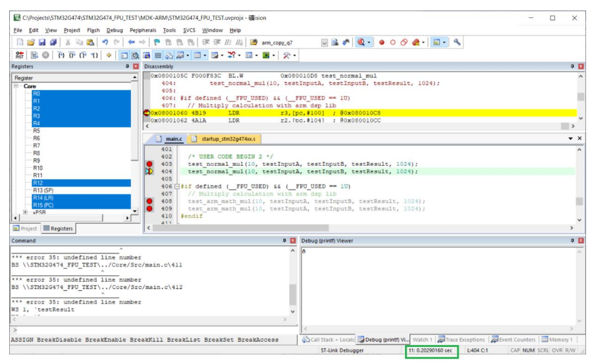Open Configuration via the wrench icon
Viewport: 592px width, 364px height.
[x=457, y=42]
